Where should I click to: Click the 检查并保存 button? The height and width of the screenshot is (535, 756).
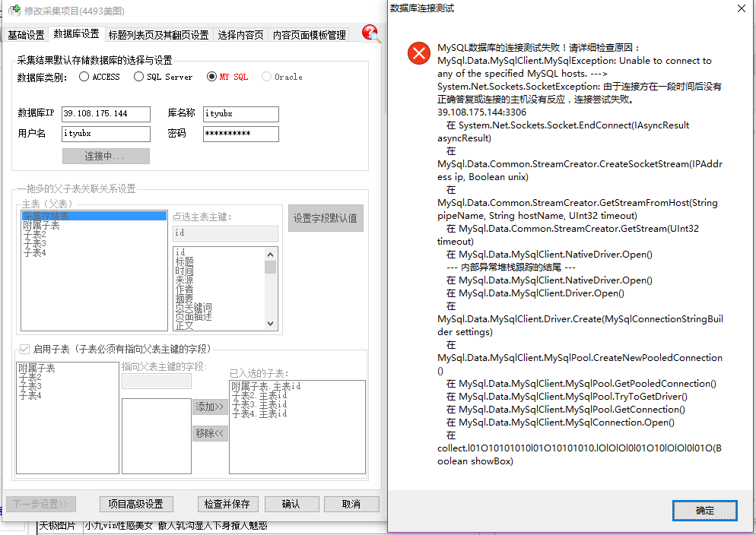point(228,504)
